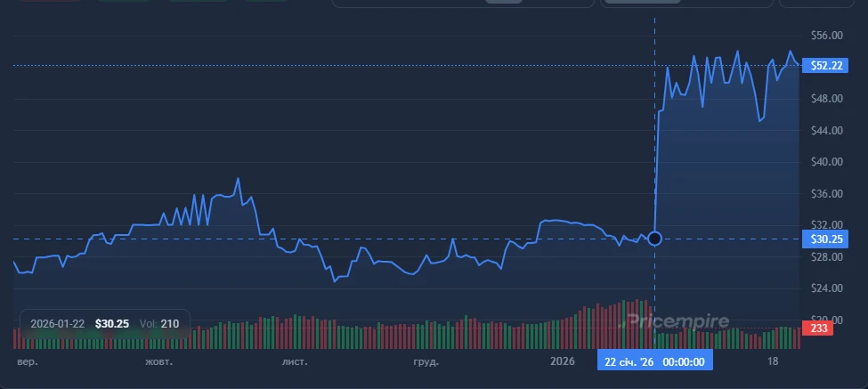868x389 pixels.
Task: Click the Pricempire watermark logo
Action: click(x=676, y=321)
